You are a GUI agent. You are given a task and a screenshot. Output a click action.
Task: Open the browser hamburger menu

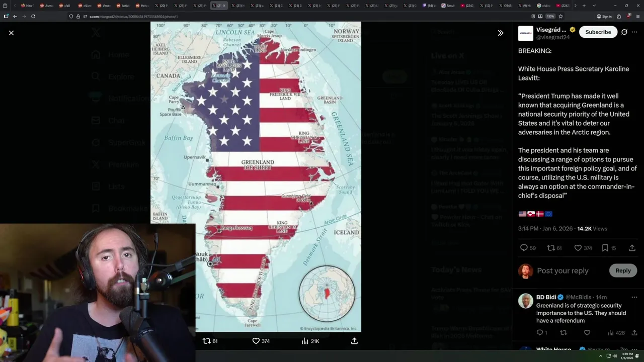[637, 16]
